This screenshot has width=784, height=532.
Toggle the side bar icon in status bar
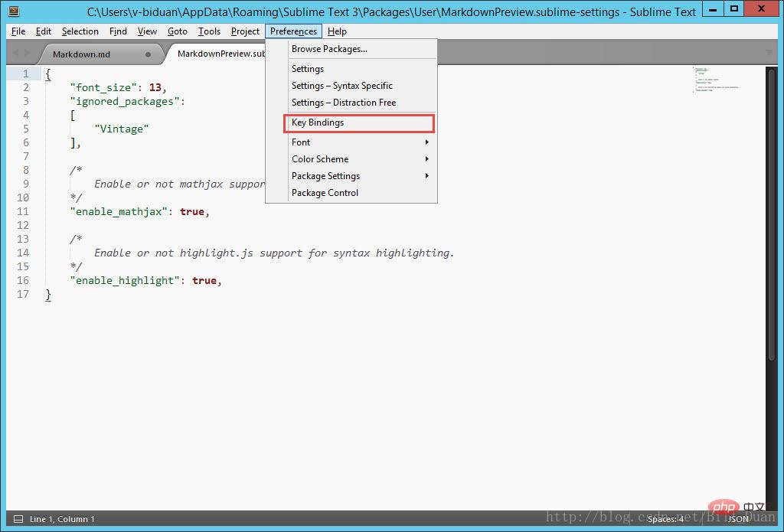pyautogui.click(x=18, y=519)
